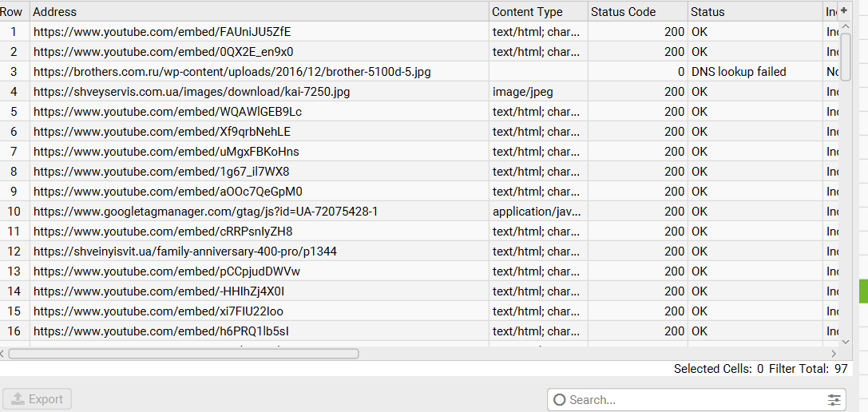
Task: Click the Export button
Action: click(38, 399)
